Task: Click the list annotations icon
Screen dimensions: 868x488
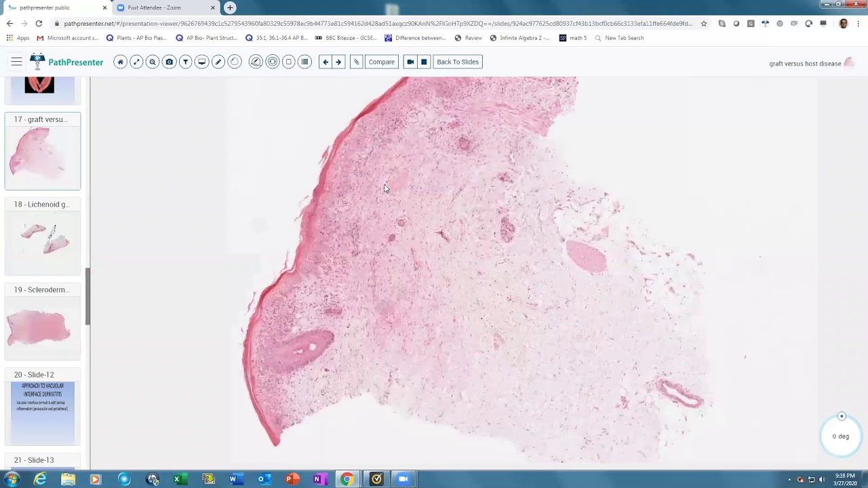Action: (304, 62)
